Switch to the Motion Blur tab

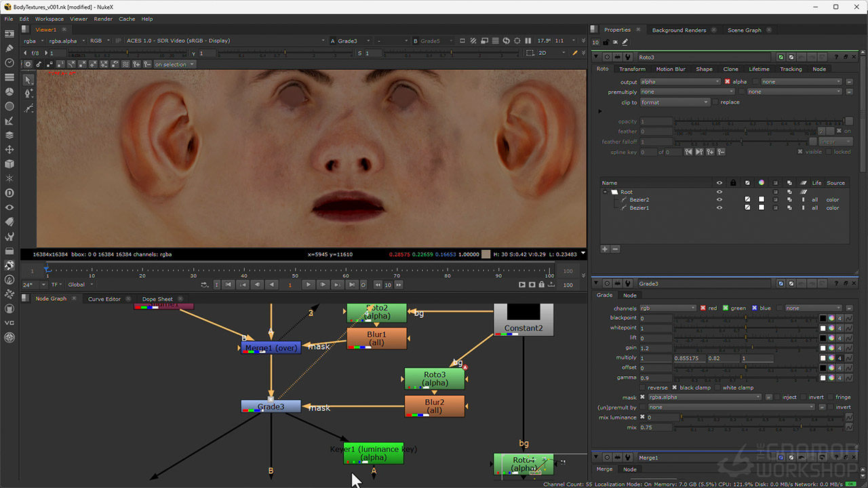pos(670,69)
